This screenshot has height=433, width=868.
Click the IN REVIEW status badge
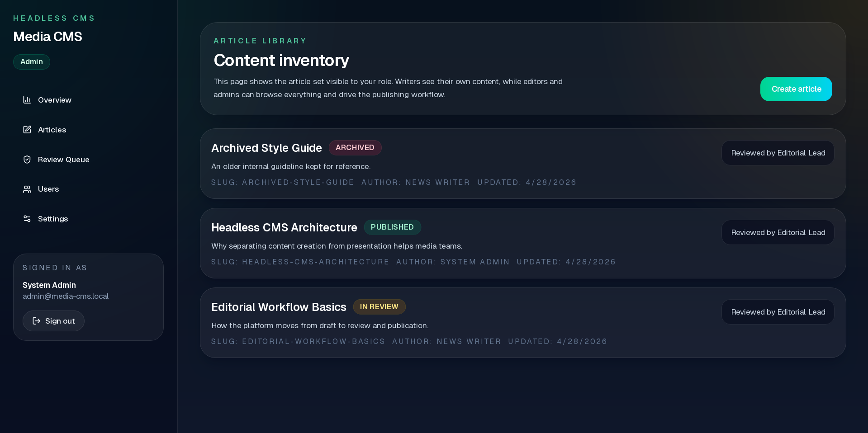(x=379, y=307)
